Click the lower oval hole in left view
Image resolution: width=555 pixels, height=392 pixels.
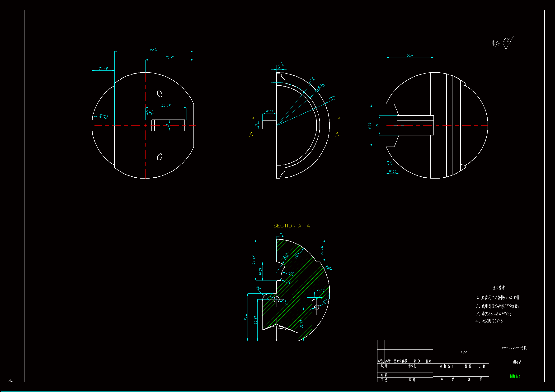(160, 157)
